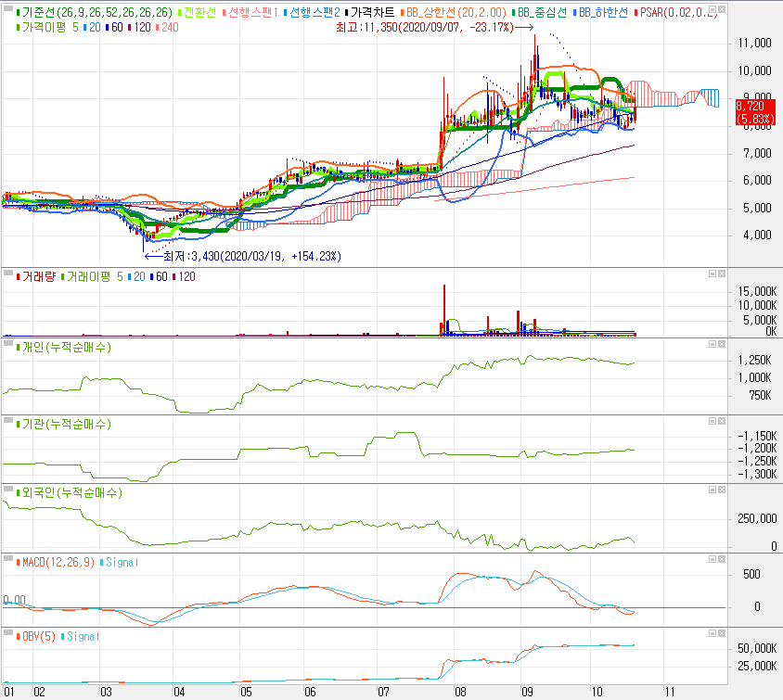Click the 03 month label on time axis

[x=106, y=692]
